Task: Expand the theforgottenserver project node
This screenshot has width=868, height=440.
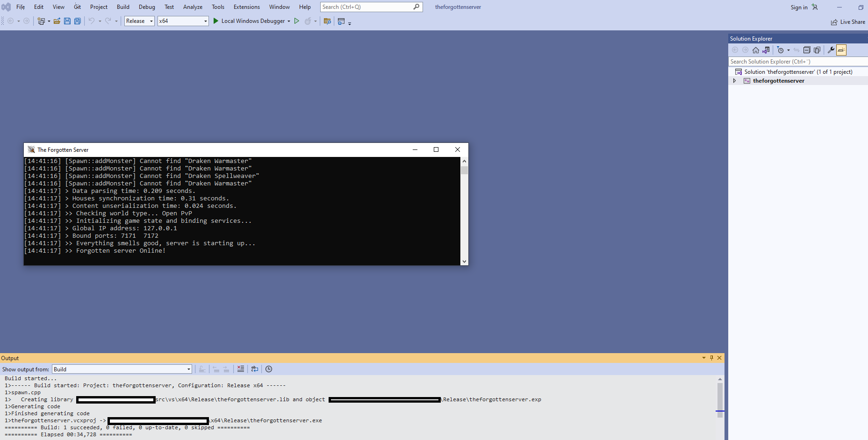Action: (734, 81)
